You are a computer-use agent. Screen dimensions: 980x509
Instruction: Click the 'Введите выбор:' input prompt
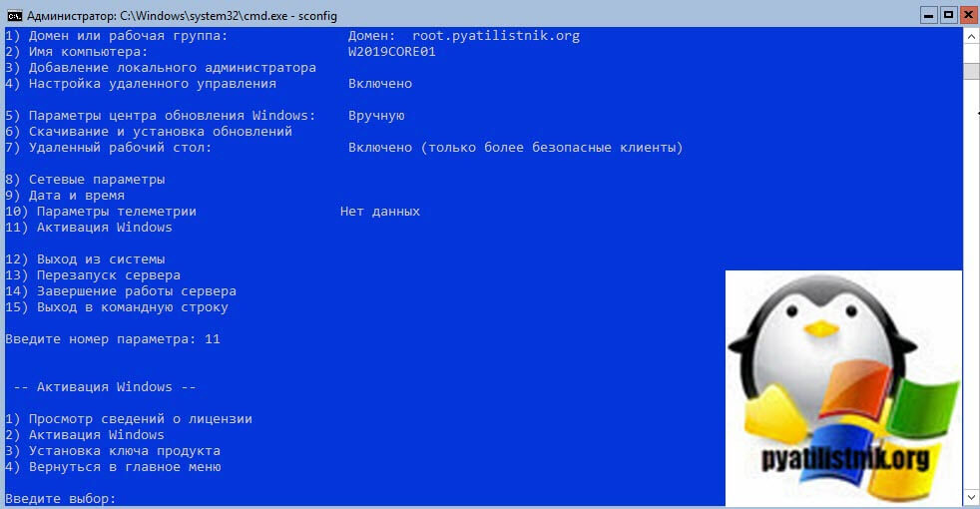tap(62, 498)
